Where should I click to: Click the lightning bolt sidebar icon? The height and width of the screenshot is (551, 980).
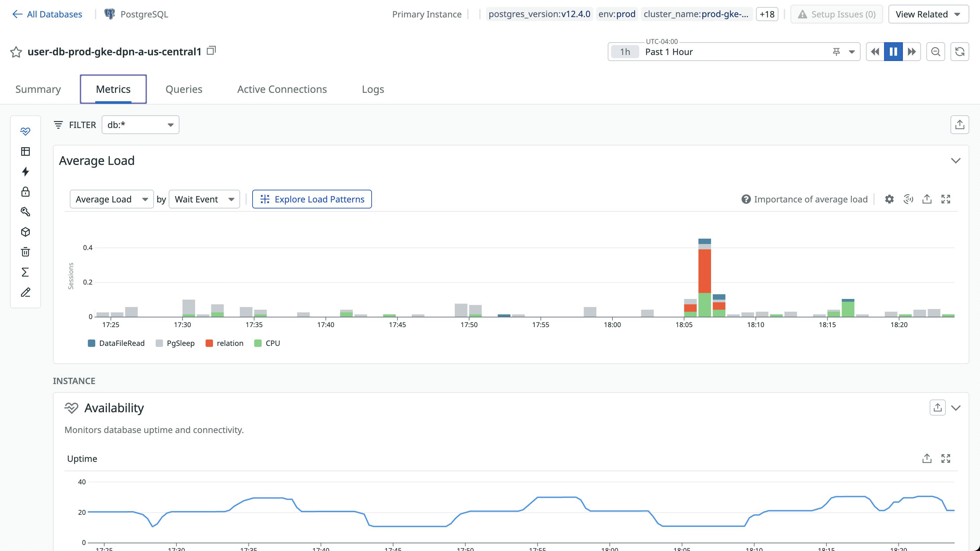(25, 172)
